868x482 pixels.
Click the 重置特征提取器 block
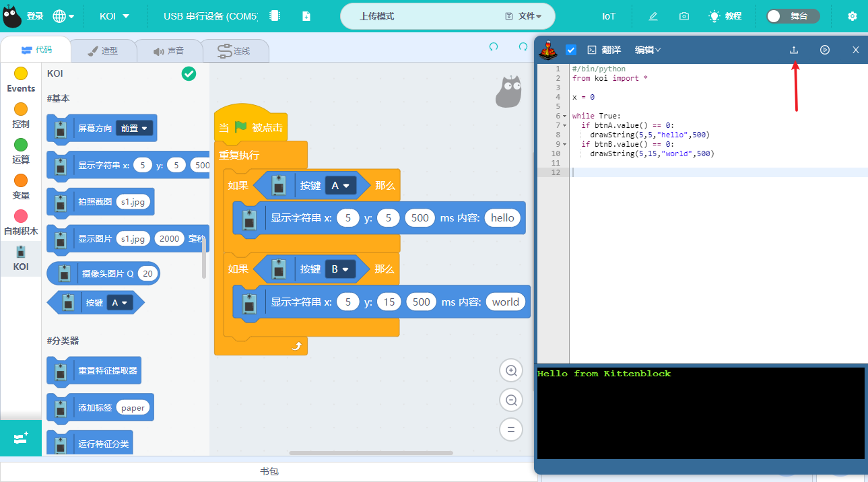94,371
